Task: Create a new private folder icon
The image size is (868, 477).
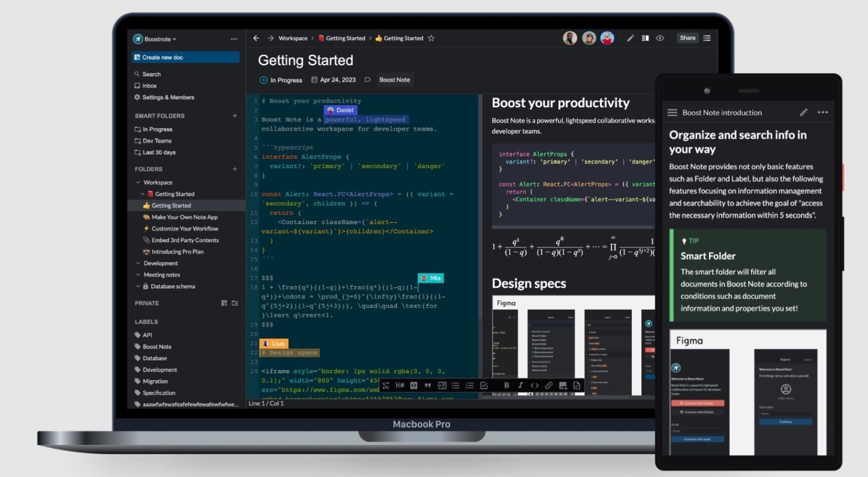Action: pyautogui.click(x=235, y=303)
